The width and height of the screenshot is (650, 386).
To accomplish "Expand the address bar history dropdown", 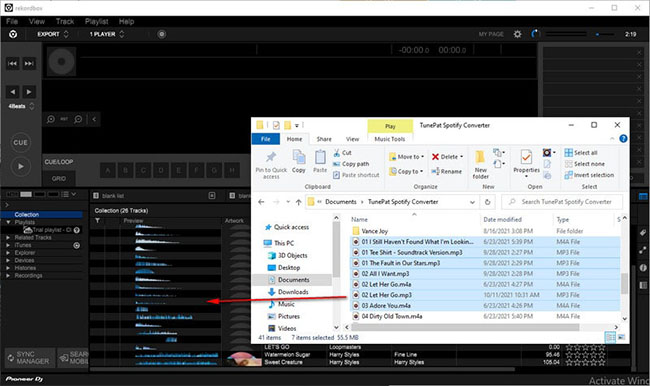I will [472, 202].
